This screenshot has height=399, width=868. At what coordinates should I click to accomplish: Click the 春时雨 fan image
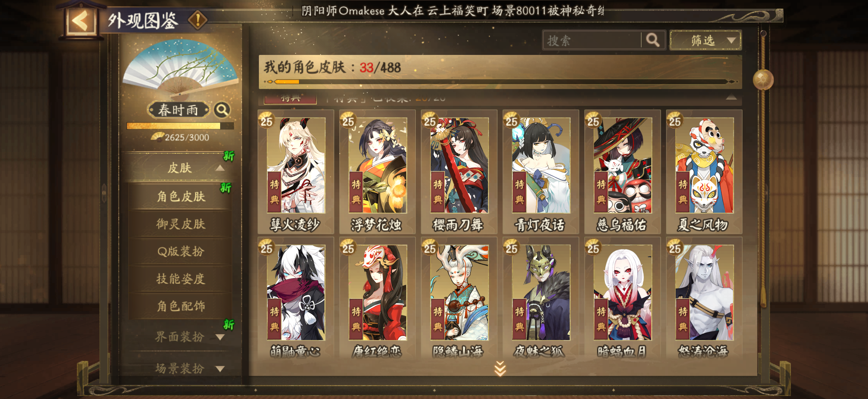[x=181, y=68]
